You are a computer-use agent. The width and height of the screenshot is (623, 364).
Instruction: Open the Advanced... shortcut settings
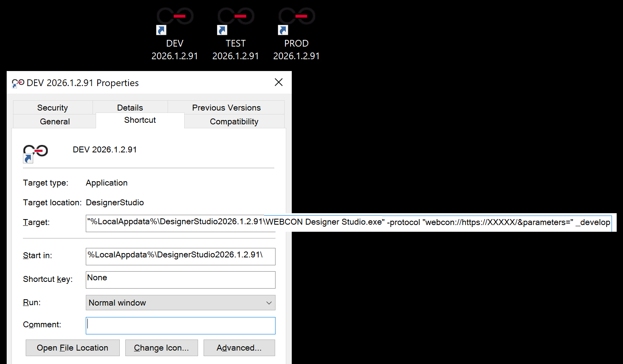[239, 348]
